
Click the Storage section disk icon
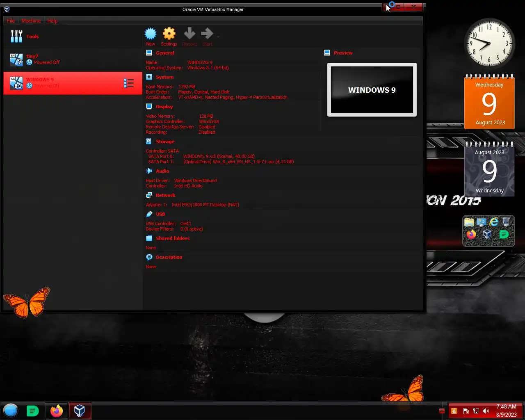pyautogui.click(x=149, y=142)
